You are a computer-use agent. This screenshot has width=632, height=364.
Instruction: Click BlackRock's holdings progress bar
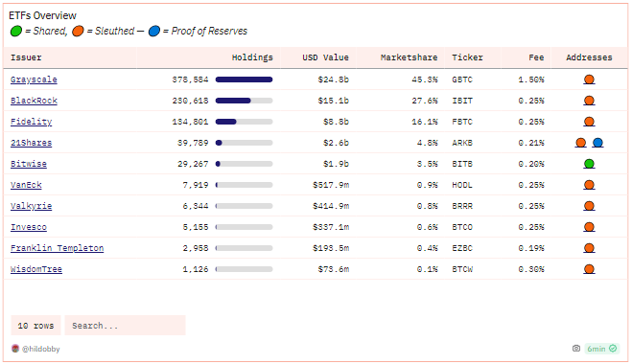coord(245,101)
